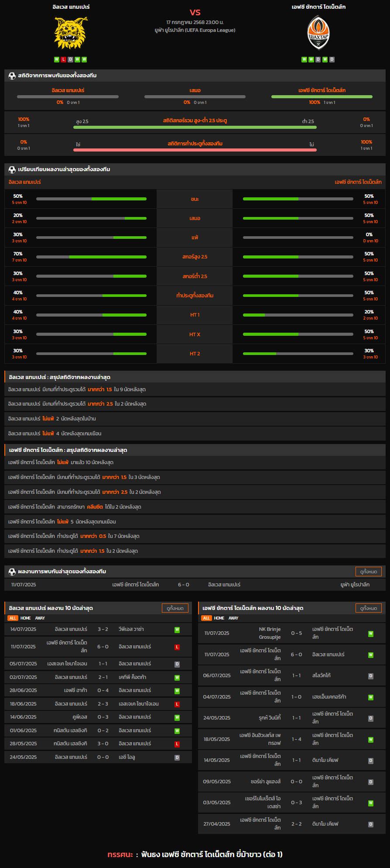Click D badge in Ilves 24/05/2025 0-0 row
The height and width of the screenshot is (868, 390).
click(177, 758)
